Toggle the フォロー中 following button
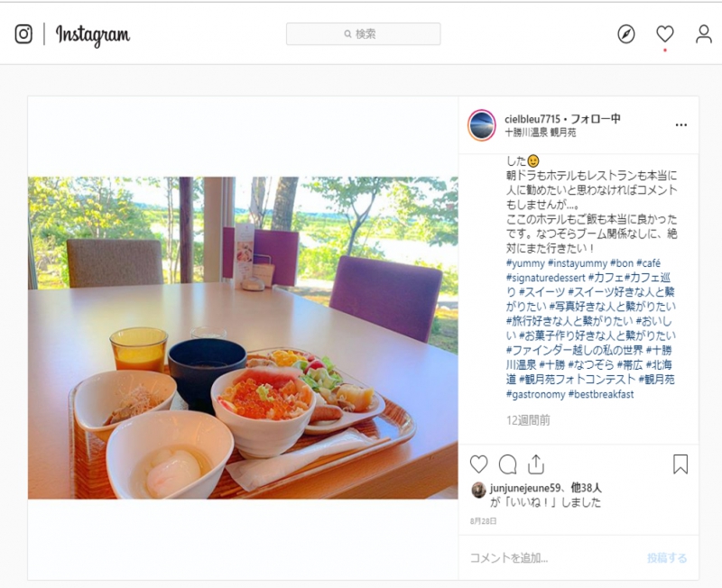This screenshot has height=588, width=722. (596, 119)
